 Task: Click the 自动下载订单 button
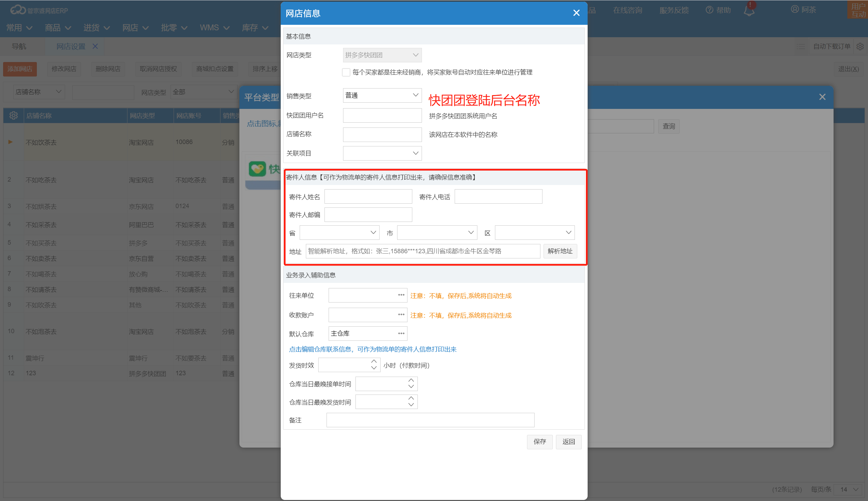[x=832, y=46]
